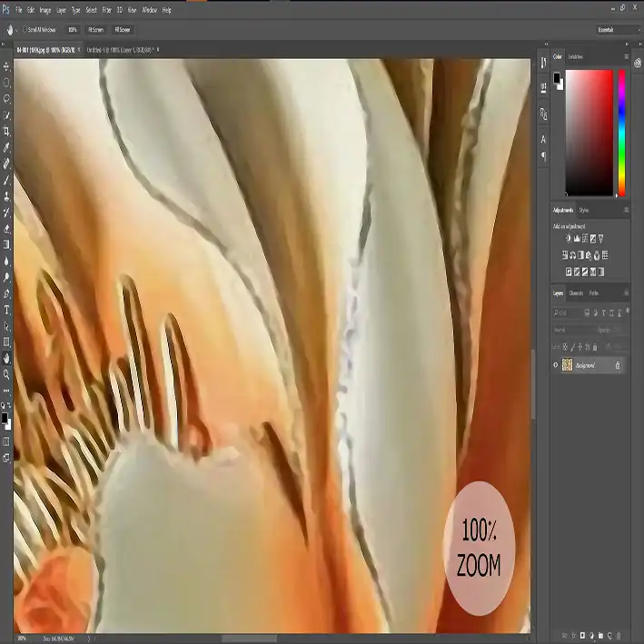Click the Fill Screen button
This screenshot has height=644, width=644.
[x=121, y=30]
